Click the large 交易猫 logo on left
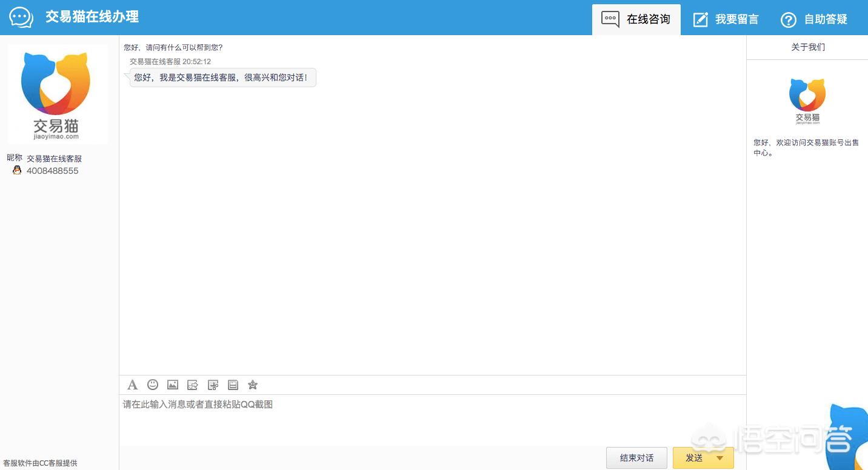 tap(58, 94)
